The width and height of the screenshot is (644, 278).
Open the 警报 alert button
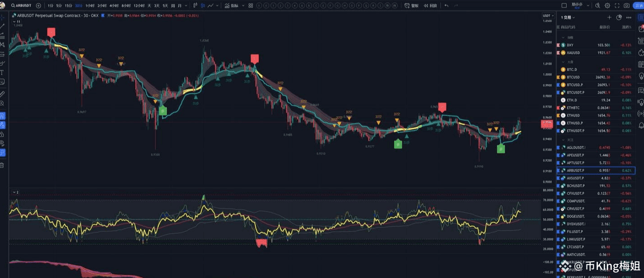point(412,5)
